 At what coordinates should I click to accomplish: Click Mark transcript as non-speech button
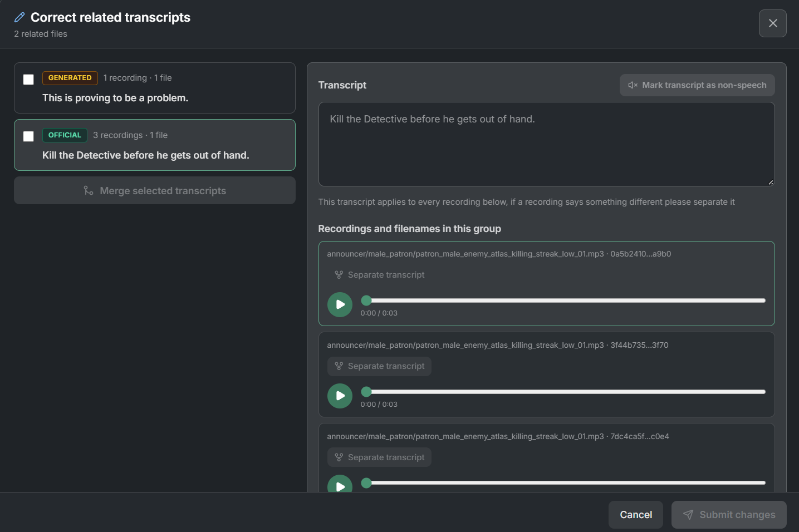click(697, 85)
